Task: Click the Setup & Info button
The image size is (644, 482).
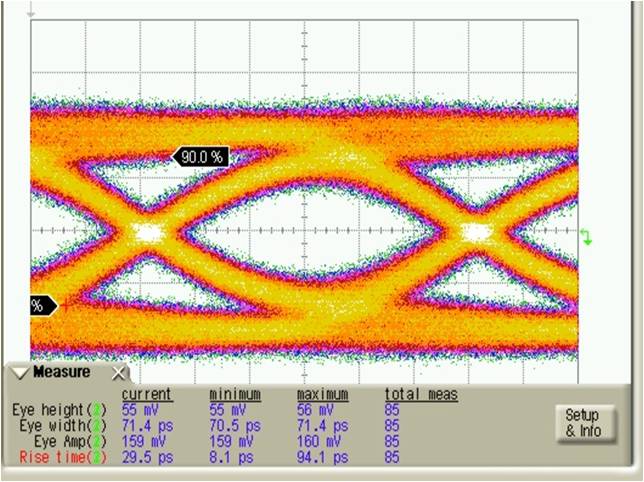Action: point(583,423)
